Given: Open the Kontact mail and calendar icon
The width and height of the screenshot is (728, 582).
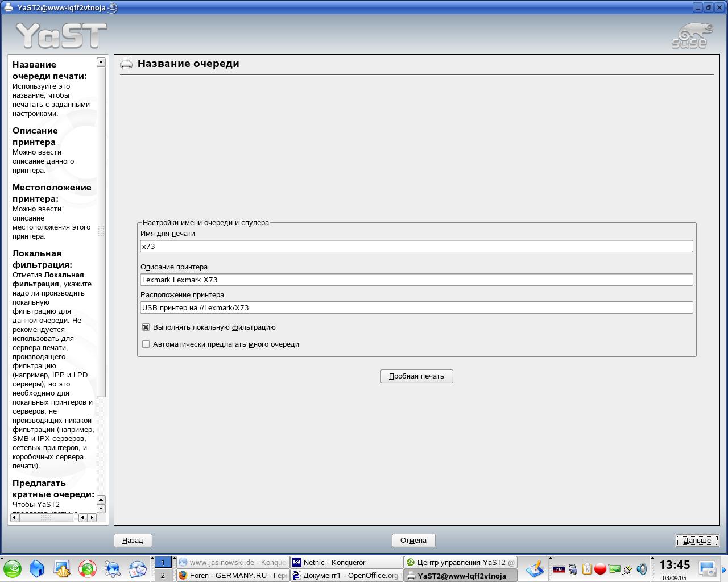Looking at the screenshot, I should 138,568.
